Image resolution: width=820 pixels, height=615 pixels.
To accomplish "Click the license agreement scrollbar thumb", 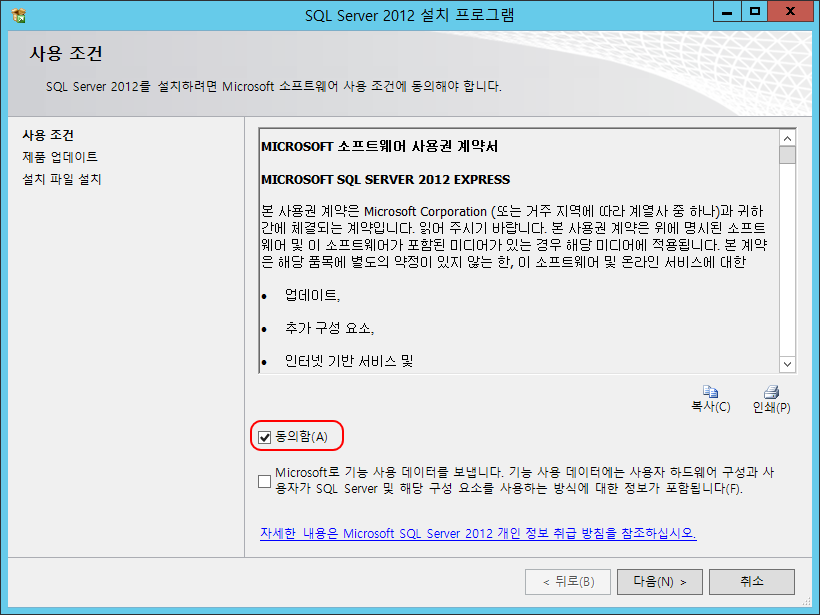I will pos(787,155).
